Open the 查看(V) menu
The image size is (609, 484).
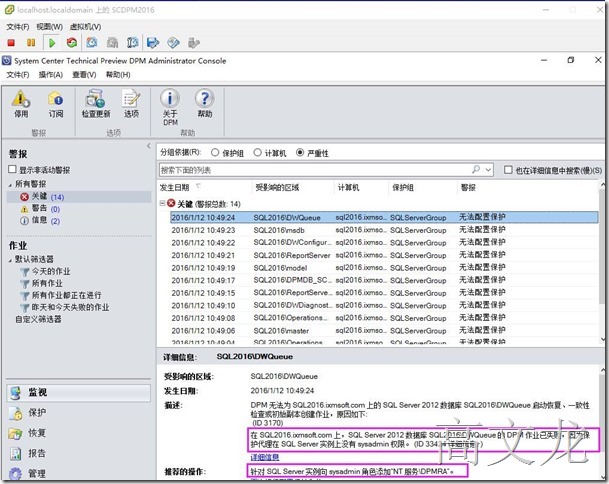point(84,75)
